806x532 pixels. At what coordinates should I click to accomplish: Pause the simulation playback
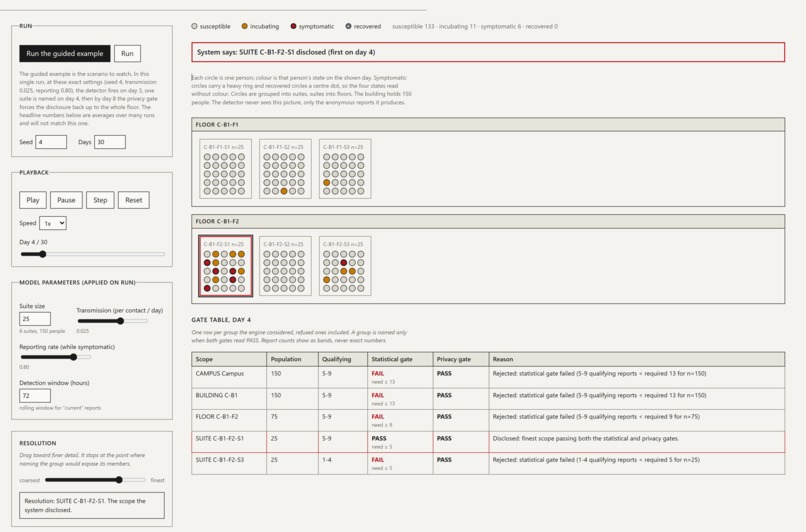[66, 200]
